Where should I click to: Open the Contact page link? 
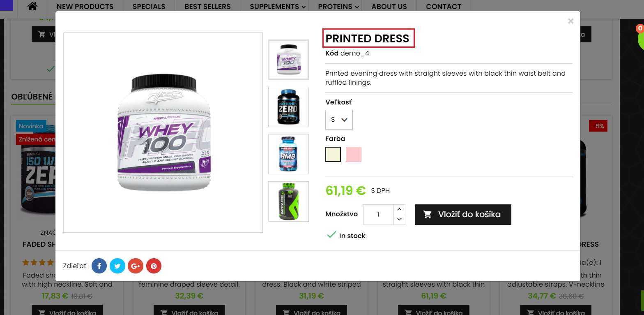click(x=444, y=7)
